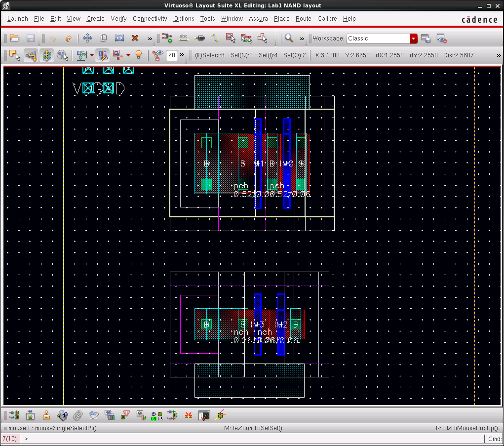Click the Undo arrow icon

pyautogui.click(x=53, y=38)
